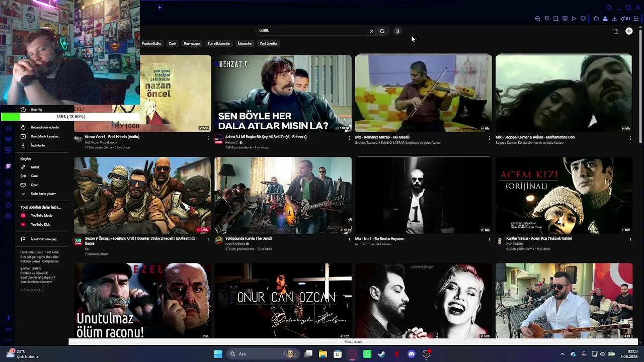
Task: Start voice search with microphone icon
Action: click(397, 31)
